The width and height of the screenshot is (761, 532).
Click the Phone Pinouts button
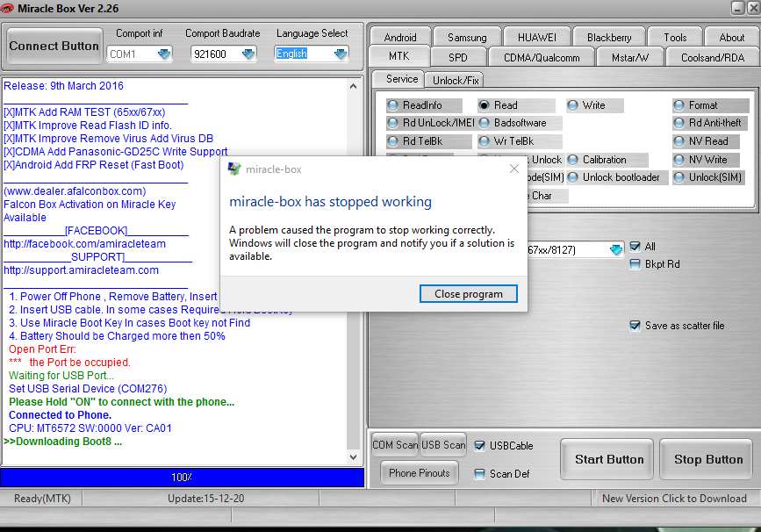click(x=420, y=473)
